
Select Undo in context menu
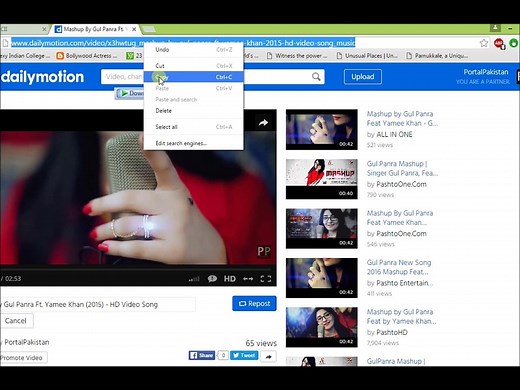coord(194,50)
